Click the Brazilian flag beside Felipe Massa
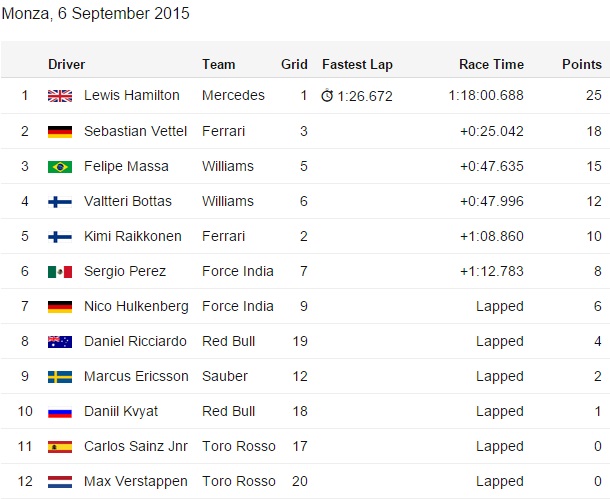 point(60,167)
